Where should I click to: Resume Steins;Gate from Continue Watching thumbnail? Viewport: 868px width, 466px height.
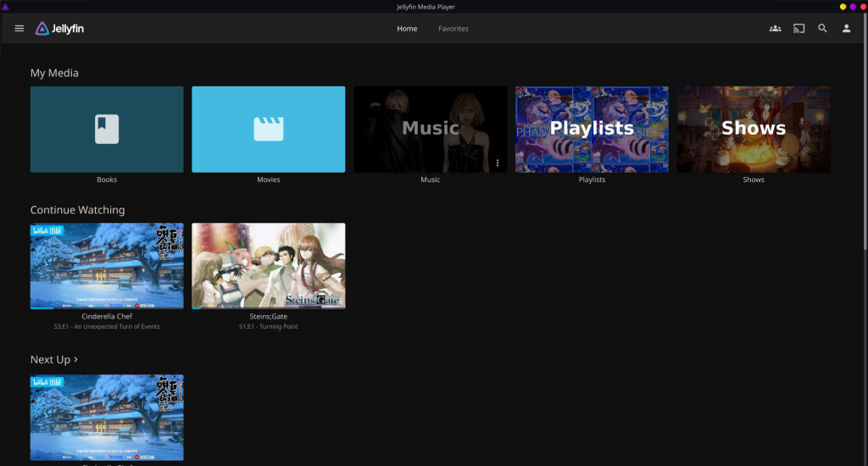click(268, 265)
